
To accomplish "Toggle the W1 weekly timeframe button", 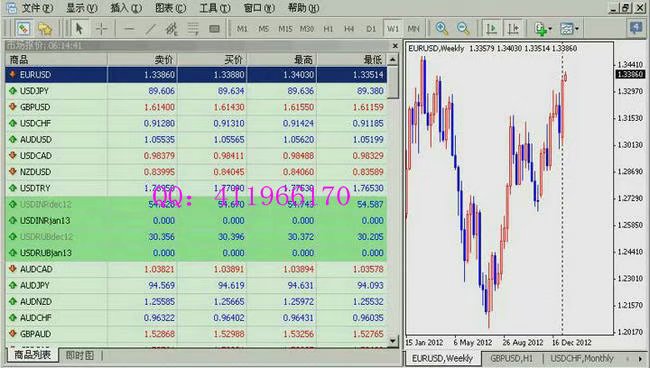I will click(392, 29).
